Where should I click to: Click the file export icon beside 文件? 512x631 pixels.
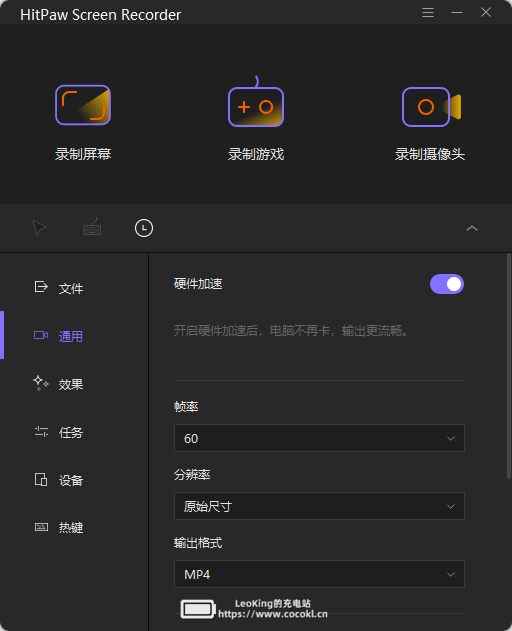[41, 287]
